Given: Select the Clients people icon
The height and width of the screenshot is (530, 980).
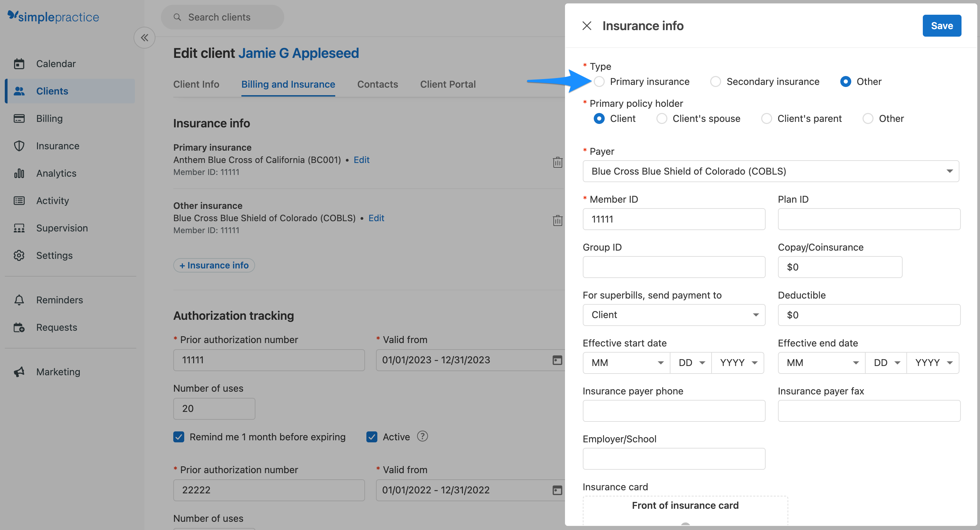Looking at the screenshot, I should (19, 91).
